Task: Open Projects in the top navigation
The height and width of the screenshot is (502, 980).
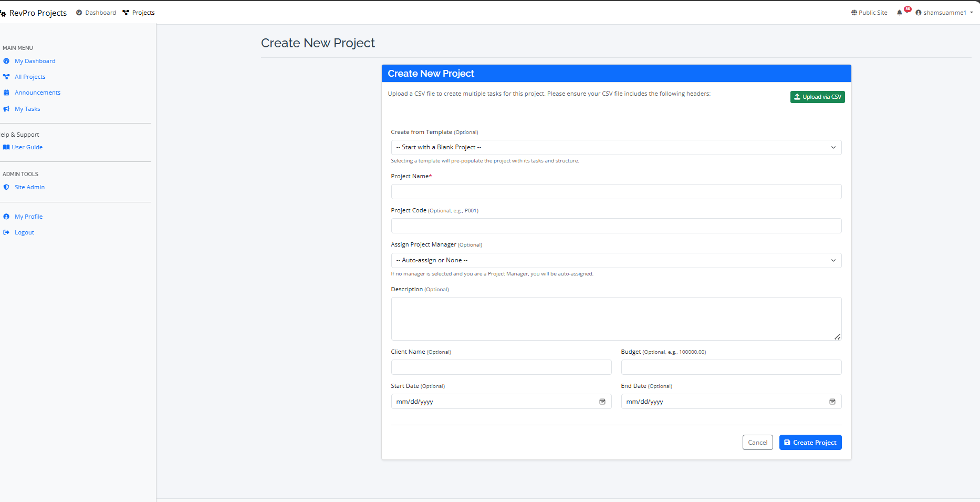Action: (x=139, y=13)
